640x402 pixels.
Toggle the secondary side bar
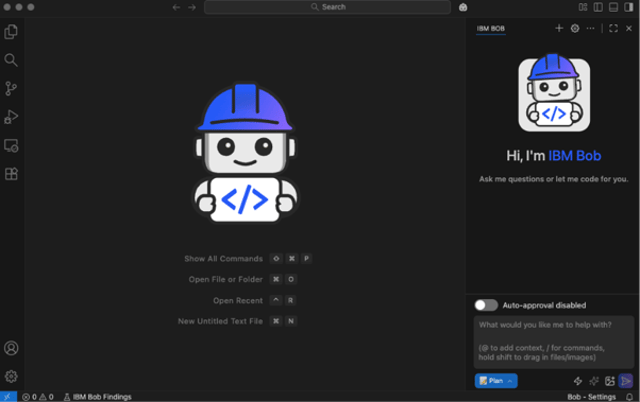tap(629, 7)
